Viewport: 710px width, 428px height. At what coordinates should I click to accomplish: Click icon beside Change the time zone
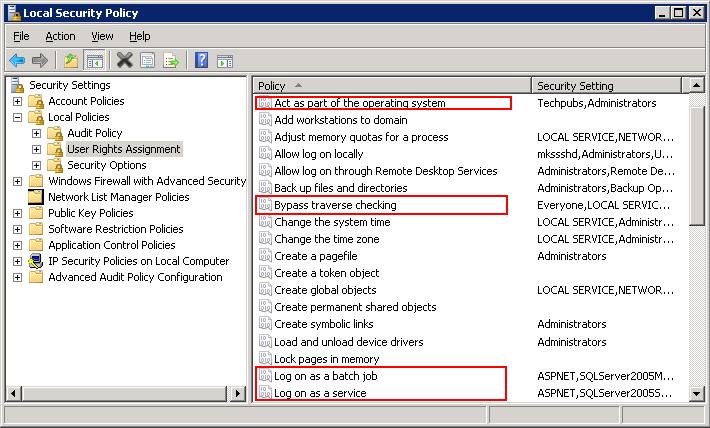pos(265,239)
